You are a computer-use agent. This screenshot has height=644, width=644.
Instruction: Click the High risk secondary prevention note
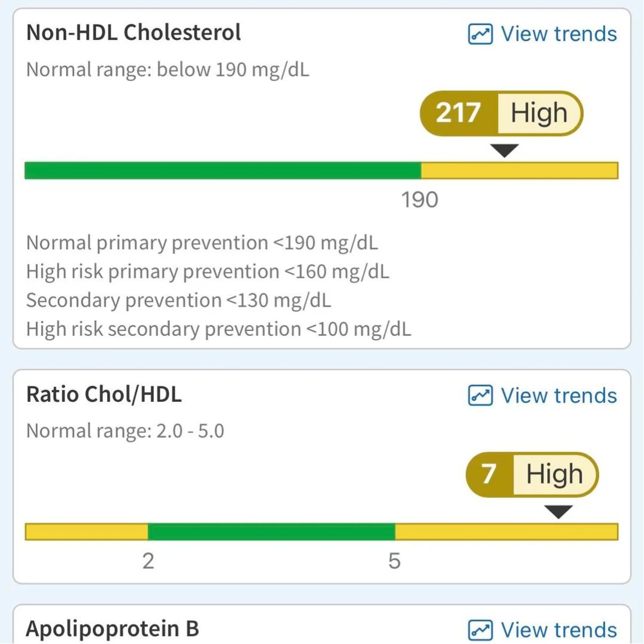[x=218, y=329]
